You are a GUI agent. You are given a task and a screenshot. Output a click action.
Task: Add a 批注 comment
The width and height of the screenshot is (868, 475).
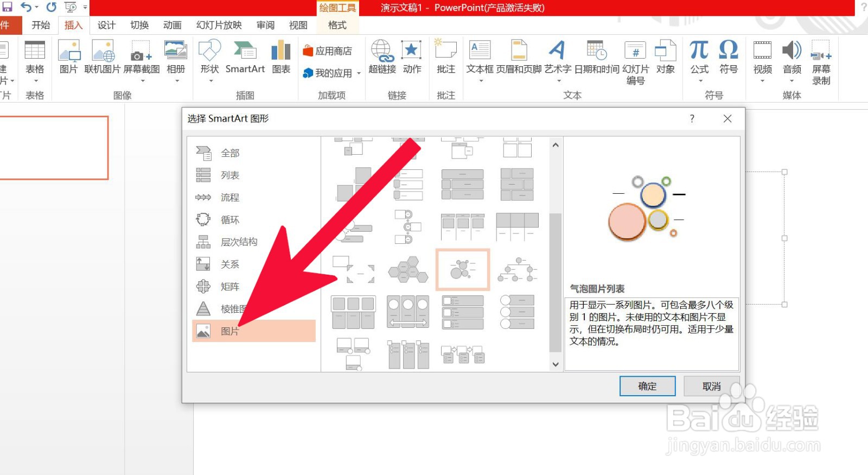coord(446,57)
